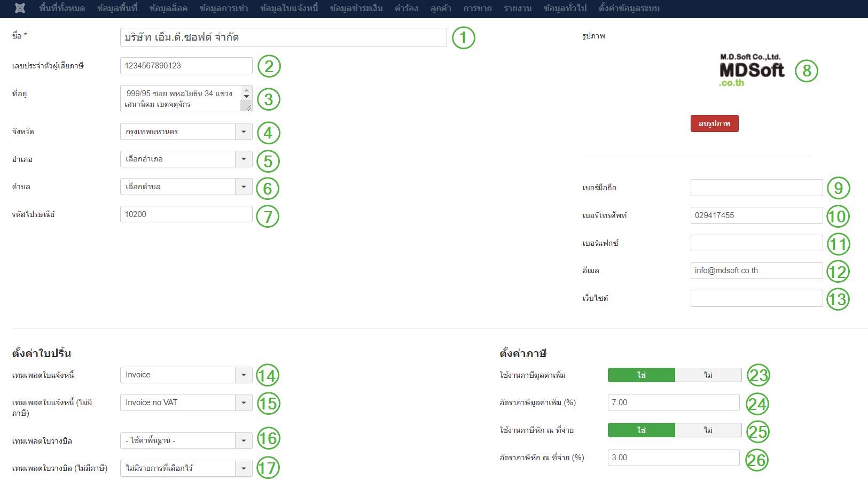Open the Invoice no VAT template dropdown
Viewport: 868px width, 480px height.
186,402
